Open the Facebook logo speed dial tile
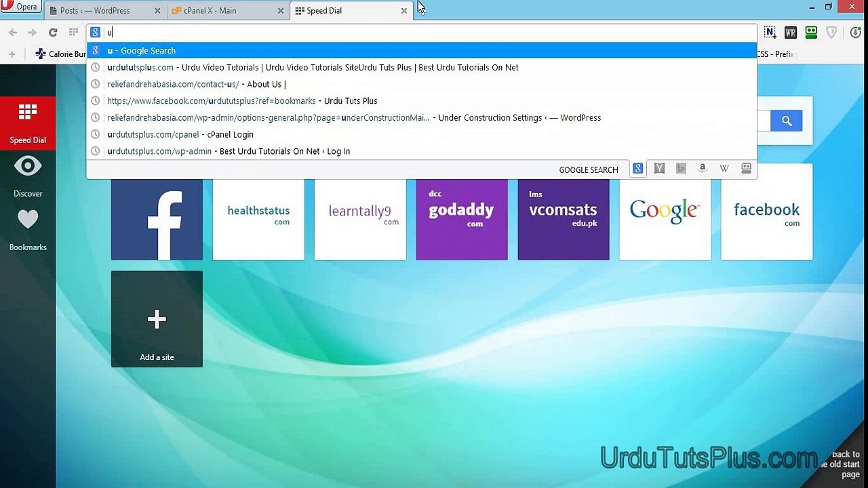Screen dimensions: 868x488 coord(157,220)
